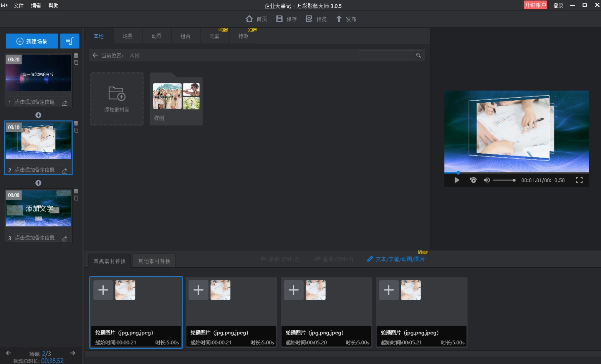Viewport: 601px width, 364px height.
Task: Edit note of scene 3 pencil icon
Action: pyautogui.click(x=65, y=239)
